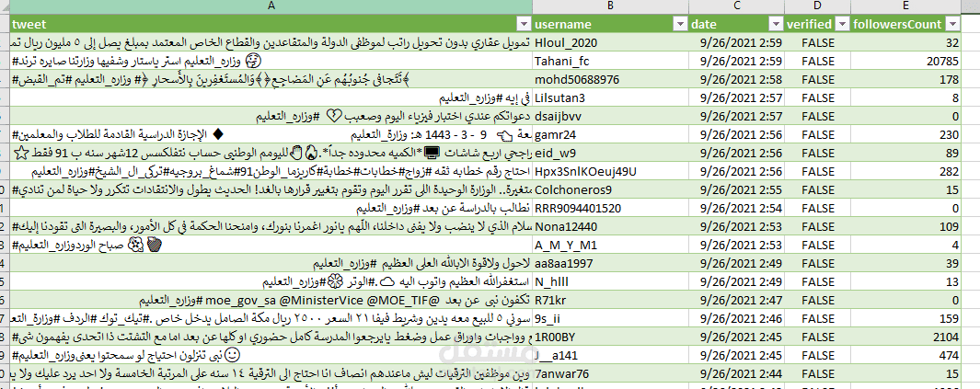Select username cell Hloul_2020
This screenshot has width=980, height=389.
point(611,42)
